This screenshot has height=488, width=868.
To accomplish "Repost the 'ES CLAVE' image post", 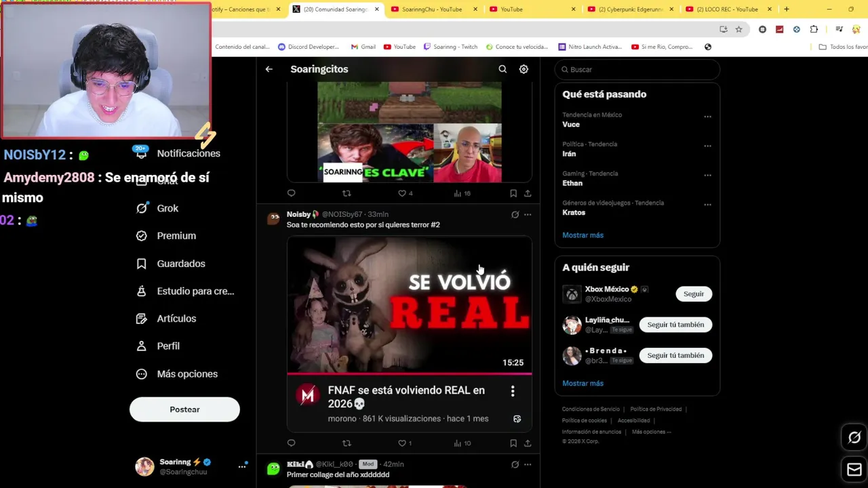I will tap(347, 193).
